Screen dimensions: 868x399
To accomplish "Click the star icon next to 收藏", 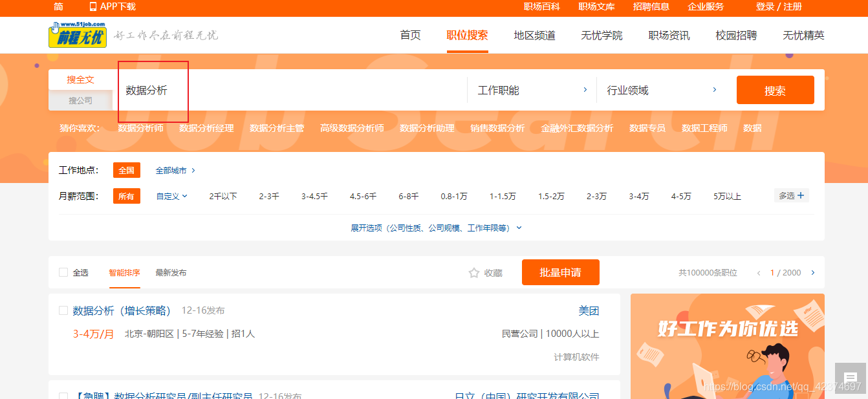I will (x=473, y=273).
